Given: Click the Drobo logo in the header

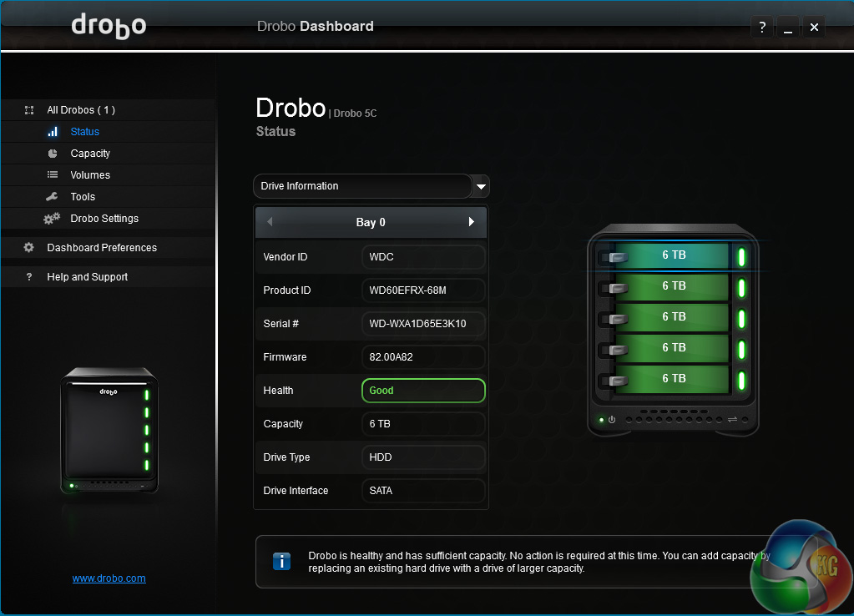Looking at the screenshot, I should click(109, 27).
